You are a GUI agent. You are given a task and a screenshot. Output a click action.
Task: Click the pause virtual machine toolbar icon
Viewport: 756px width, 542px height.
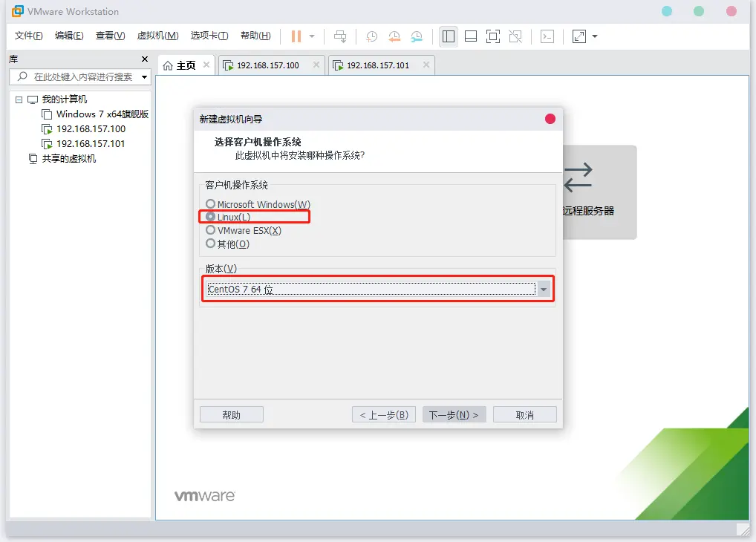point(296,36)
